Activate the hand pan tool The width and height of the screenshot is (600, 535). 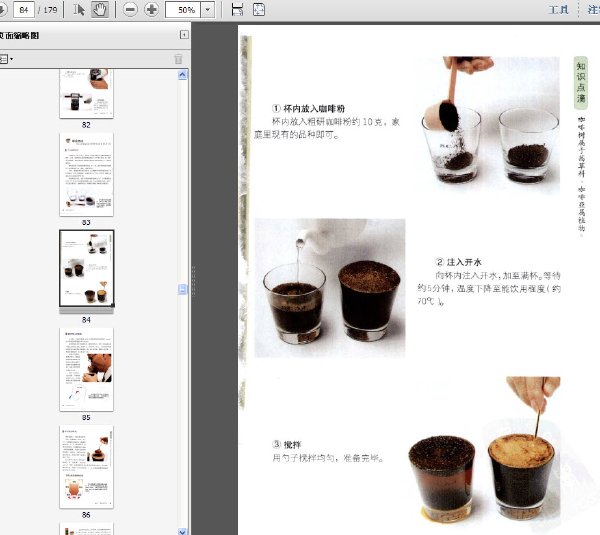(x=99, y=10)
